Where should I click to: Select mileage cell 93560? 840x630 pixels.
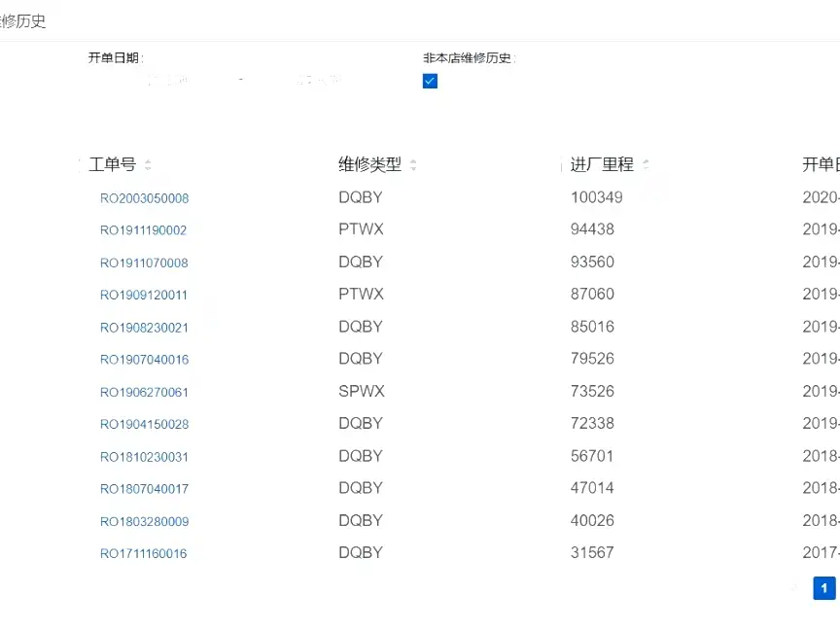592,262
